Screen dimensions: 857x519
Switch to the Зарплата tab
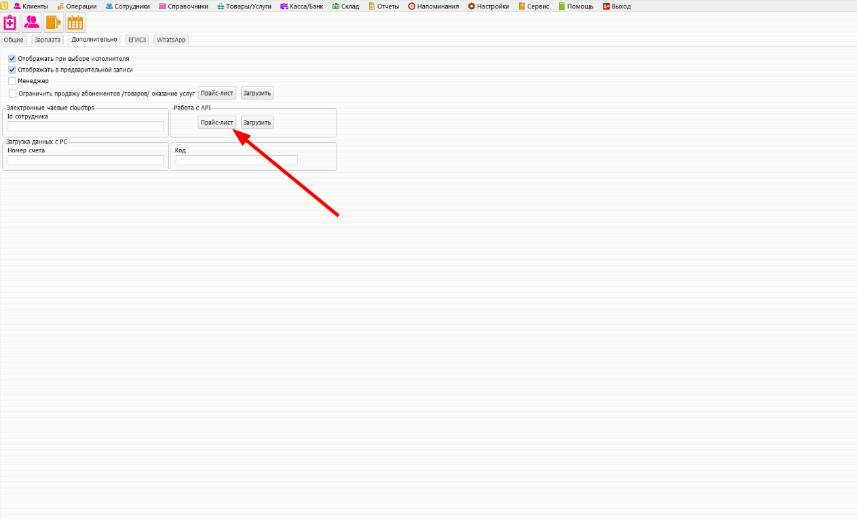tap(47, 40)
